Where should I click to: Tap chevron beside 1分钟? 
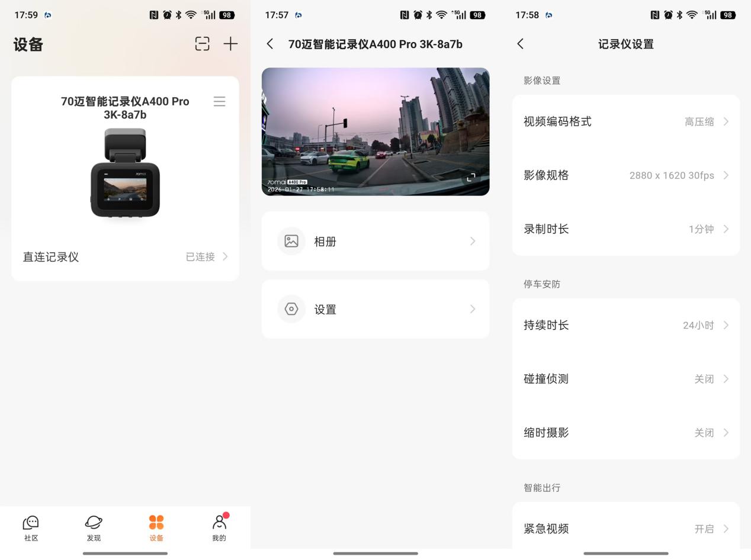coord(726,229)
